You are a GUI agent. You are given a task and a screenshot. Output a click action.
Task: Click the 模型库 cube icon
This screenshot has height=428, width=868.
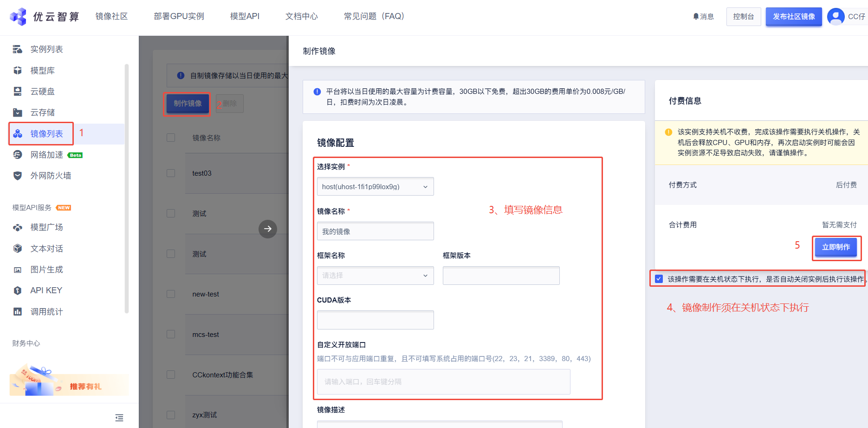point(18,71)
